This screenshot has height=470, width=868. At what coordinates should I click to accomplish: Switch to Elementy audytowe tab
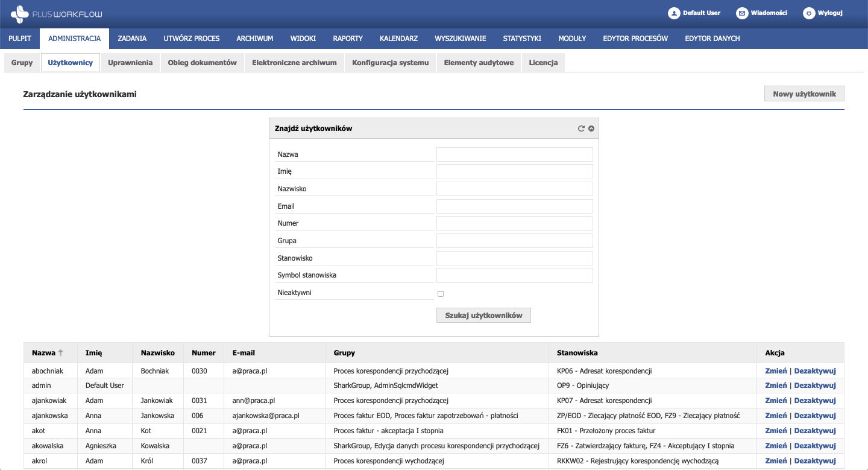479,63
